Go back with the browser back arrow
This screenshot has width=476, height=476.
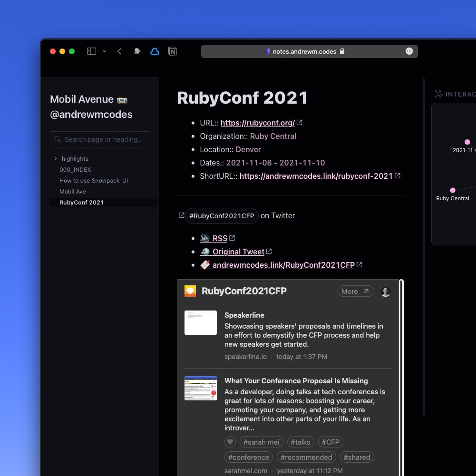coord(120,51)
